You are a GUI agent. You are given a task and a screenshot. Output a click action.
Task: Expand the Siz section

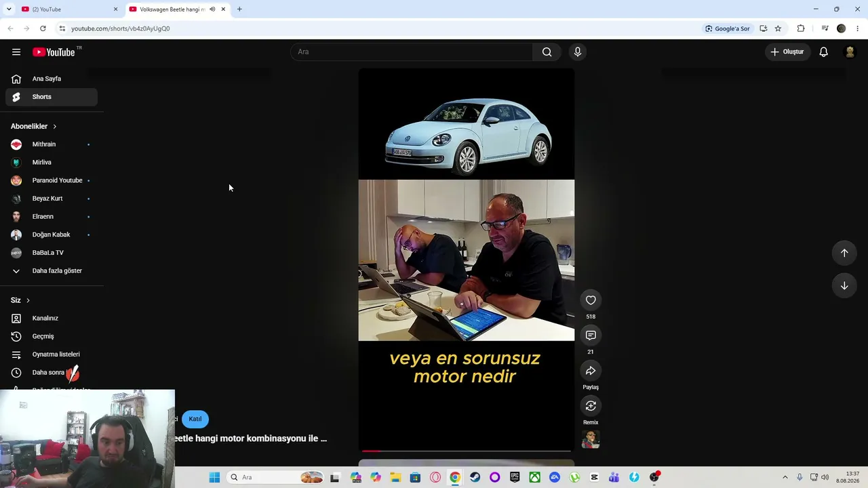click(20, 300)
